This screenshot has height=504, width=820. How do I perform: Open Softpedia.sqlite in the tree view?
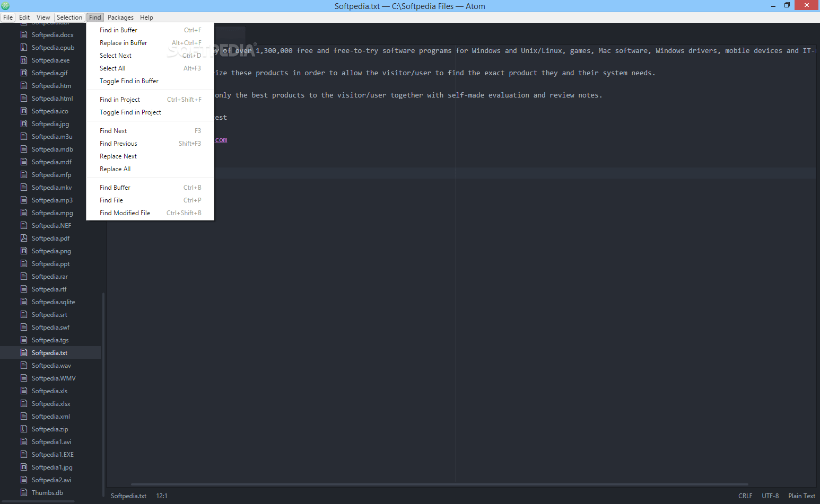point(53,302)
